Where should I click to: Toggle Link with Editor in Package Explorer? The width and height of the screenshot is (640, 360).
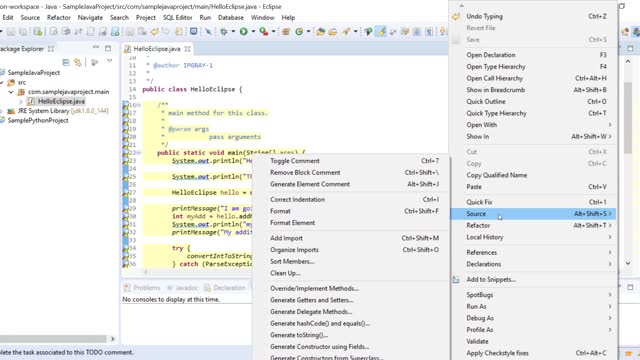point(78,62)
